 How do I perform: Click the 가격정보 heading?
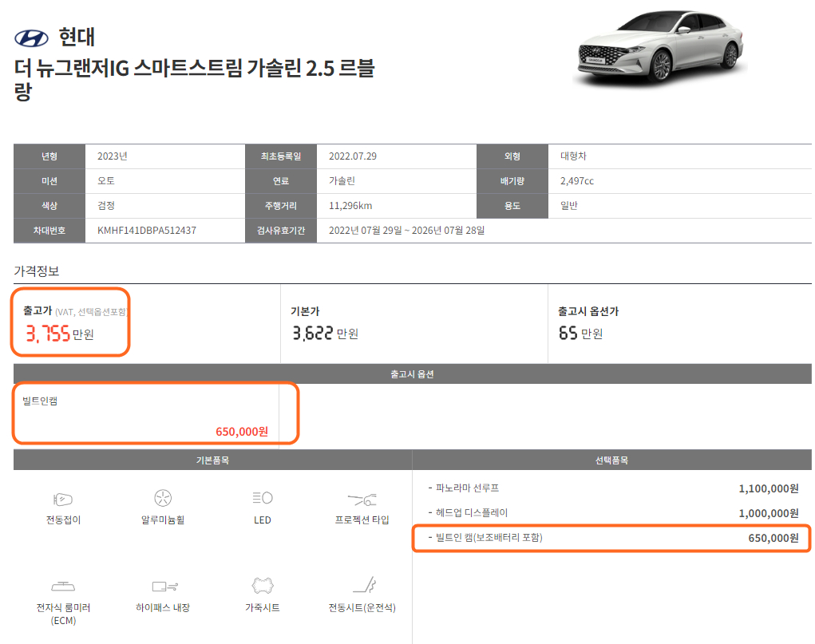coord(37,271)
